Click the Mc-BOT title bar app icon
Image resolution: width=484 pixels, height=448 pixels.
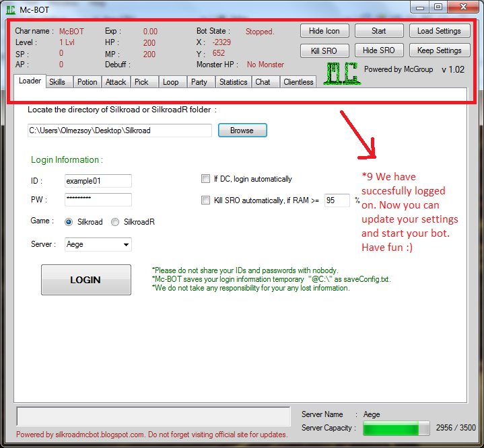[11, 9]
